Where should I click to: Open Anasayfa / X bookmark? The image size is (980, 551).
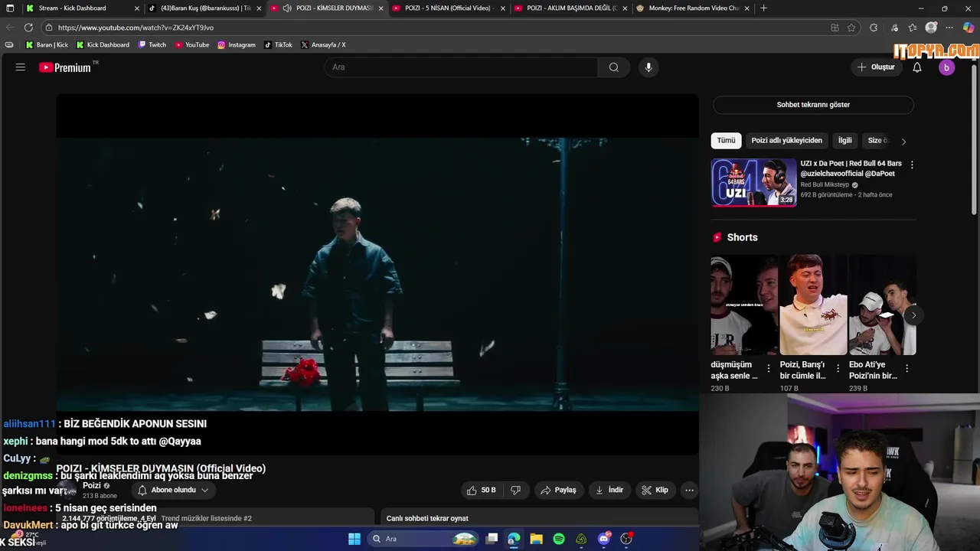coord(323,45)
